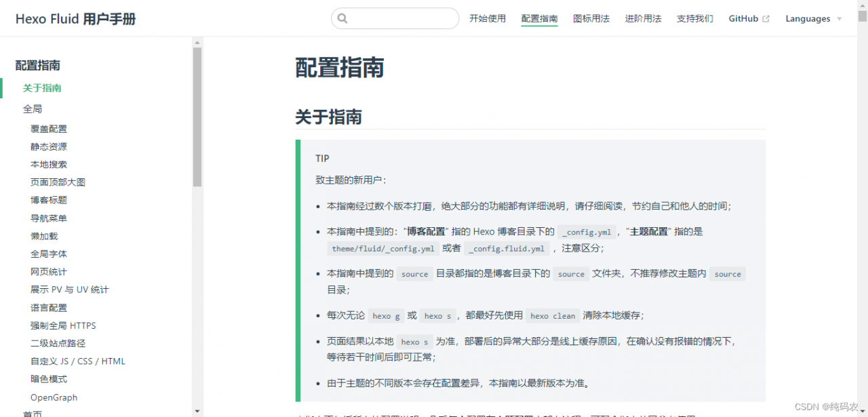This screenshot has height=417, width=868.
Task: Click the search magnifier icon
Action: 342,19
